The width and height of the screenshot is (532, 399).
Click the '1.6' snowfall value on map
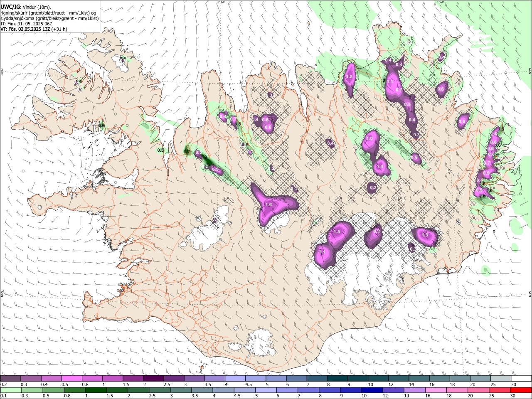click(268, 205)
